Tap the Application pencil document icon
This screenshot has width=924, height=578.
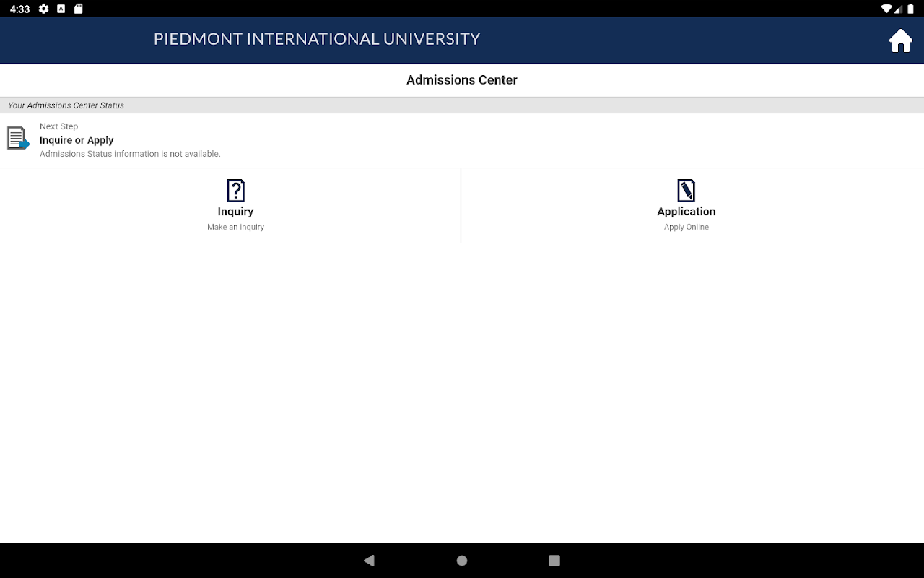coord(686,191)
